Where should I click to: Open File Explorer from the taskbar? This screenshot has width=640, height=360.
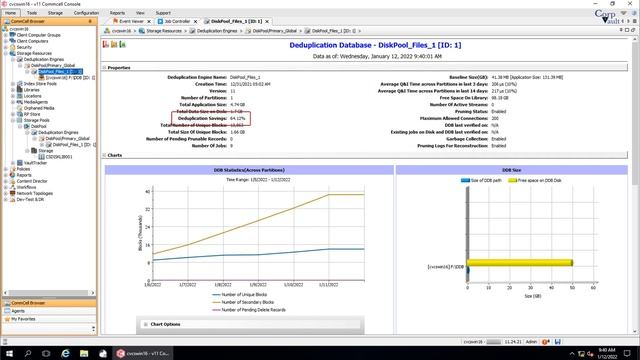pyautogui.click(x=84, y=353)
